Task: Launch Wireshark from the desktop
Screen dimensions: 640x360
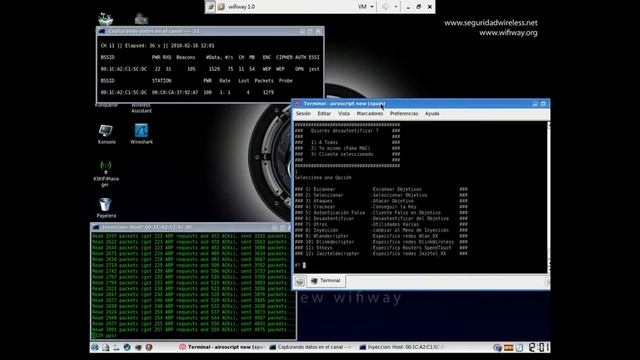Action: click(x=141, y=134)
